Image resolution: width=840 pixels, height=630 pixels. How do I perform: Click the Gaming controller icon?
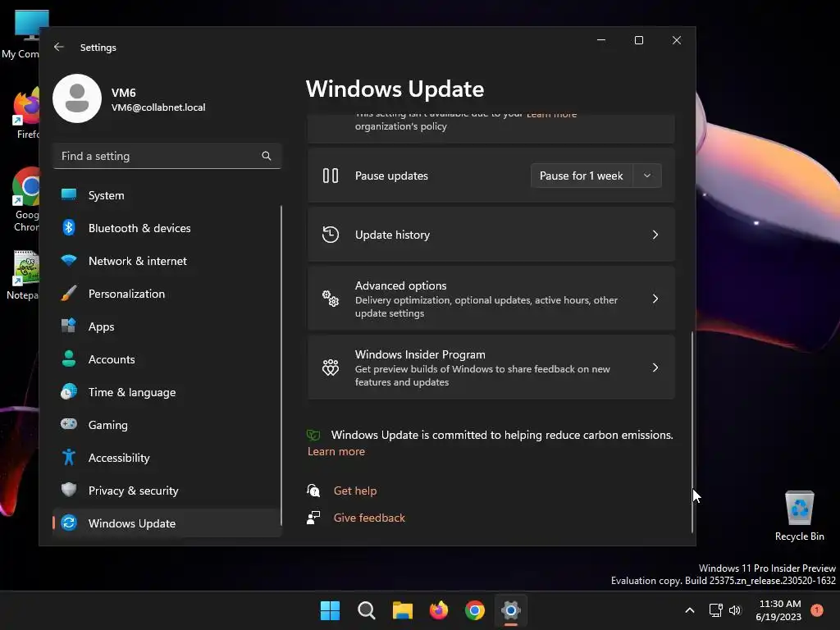(69, 424)
